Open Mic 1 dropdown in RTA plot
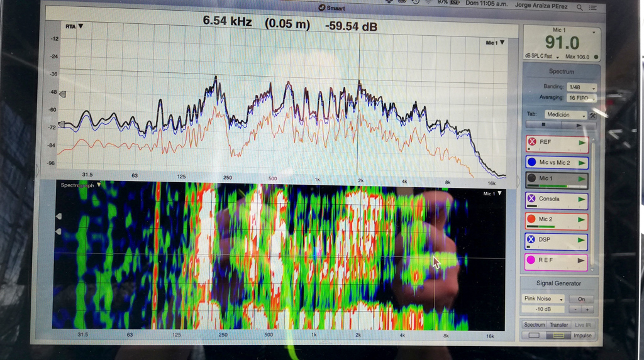The height and width of the screenshot is (360, 644). click(x=495, y=42)
